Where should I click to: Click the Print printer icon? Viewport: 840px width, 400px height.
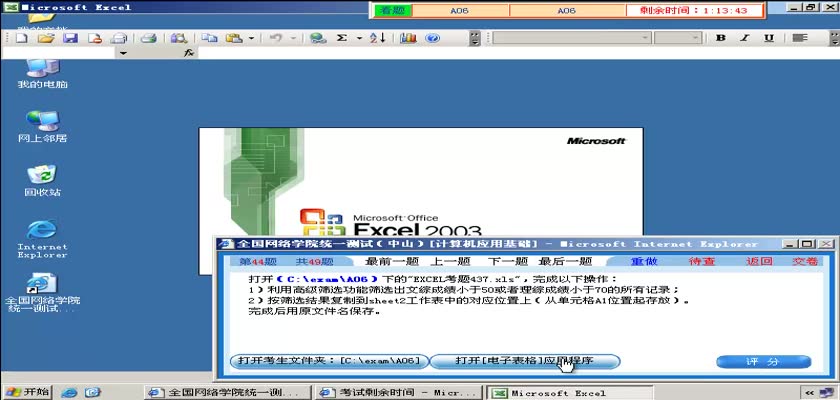coord(148,38)
